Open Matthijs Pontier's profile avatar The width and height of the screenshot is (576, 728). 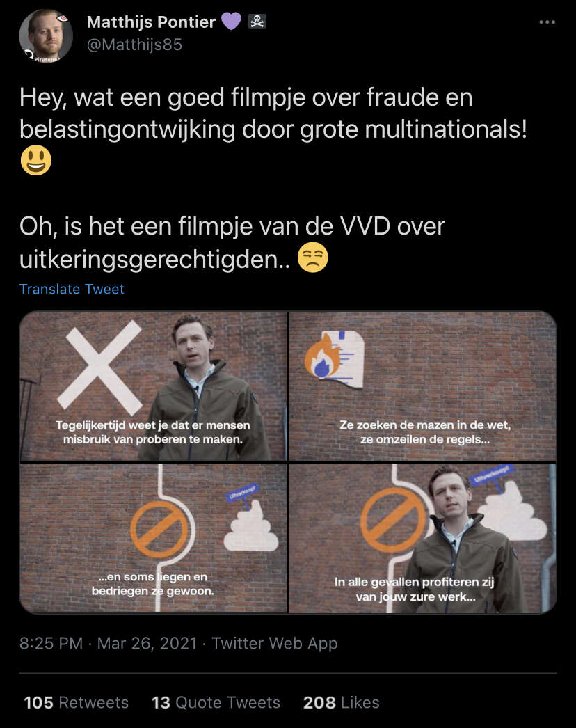coord(46,35)
